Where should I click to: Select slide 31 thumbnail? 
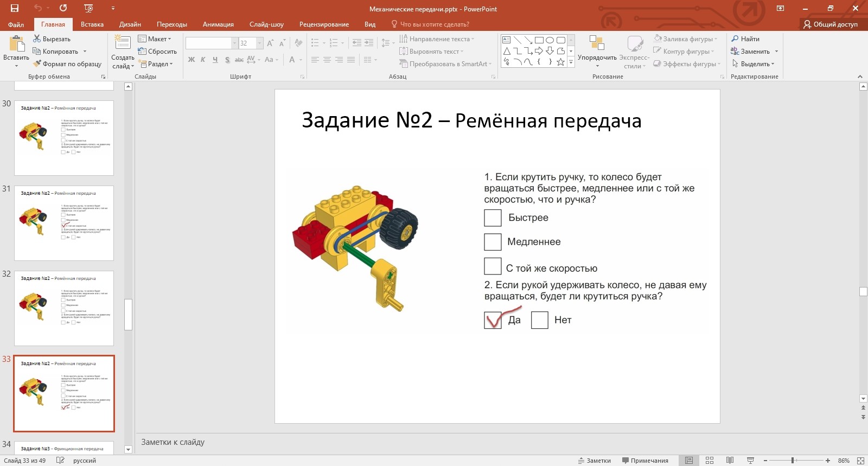pyautogui.click(x=64, y=223)
